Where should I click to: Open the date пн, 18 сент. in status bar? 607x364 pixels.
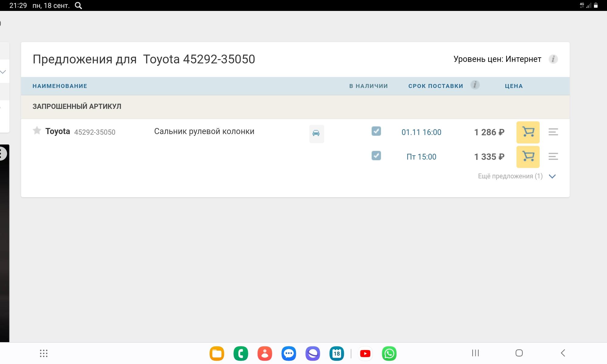[51, 5]
